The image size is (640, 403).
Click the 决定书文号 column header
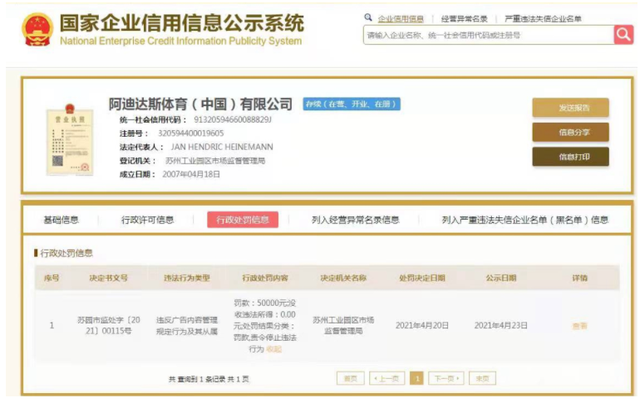[109, 278]
